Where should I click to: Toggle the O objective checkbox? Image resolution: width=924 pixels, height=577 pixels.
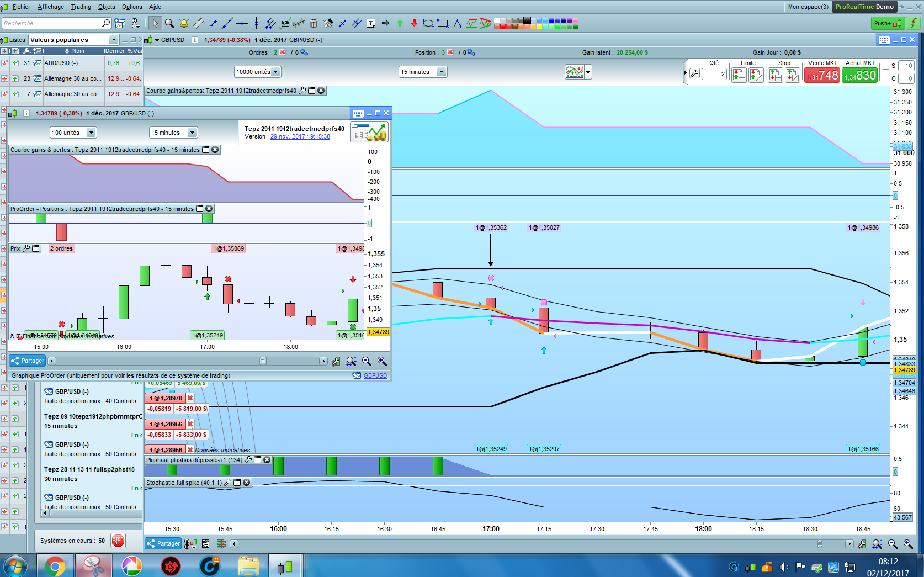click(886, 79)
